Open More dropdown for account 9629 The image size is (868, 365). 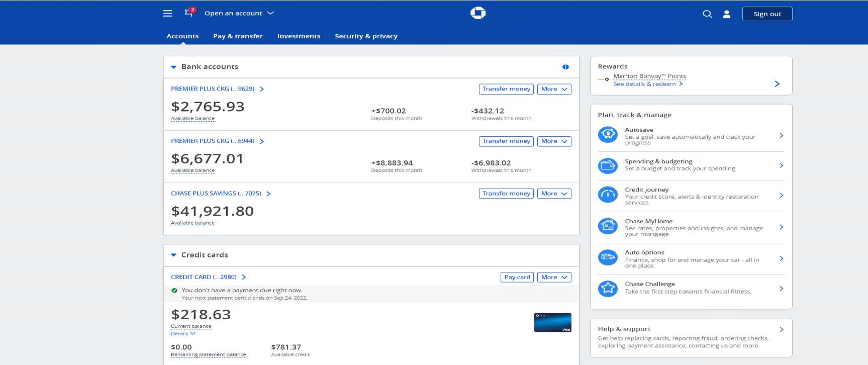pyautogui.click(x=554, y=89)
